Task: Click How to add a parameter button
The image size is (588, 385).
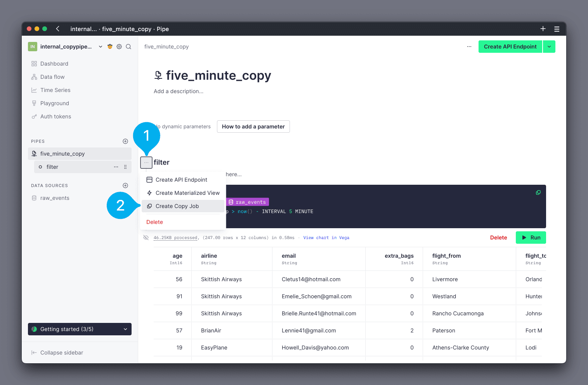Action: [253, 127]
